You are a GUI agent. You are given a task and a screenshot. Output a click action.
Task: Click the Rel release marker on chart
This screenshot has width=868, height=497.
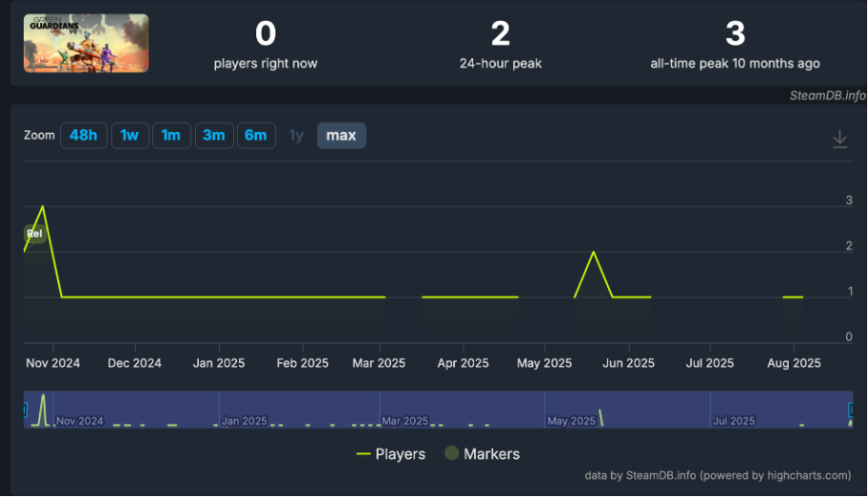point(34,233)
